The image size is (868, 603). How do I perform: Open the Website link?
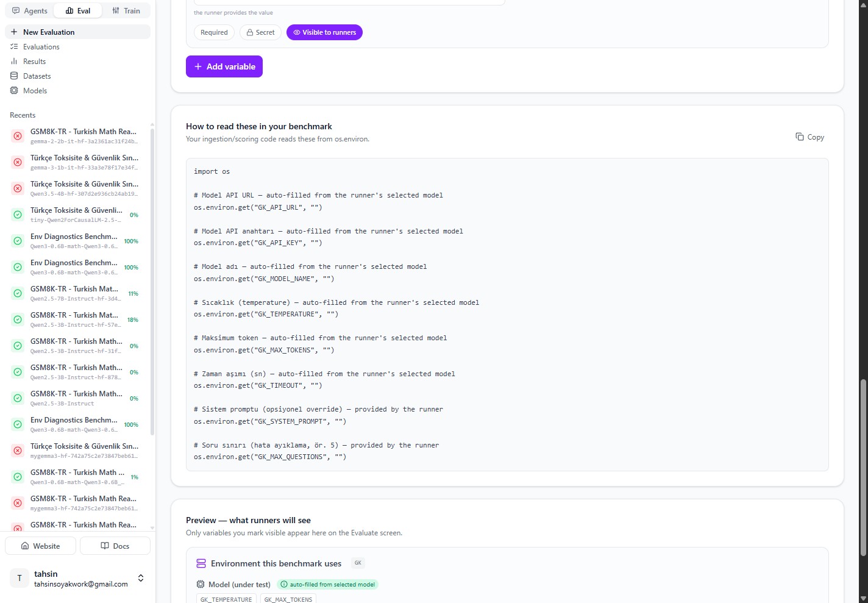[x=40, y=546]
